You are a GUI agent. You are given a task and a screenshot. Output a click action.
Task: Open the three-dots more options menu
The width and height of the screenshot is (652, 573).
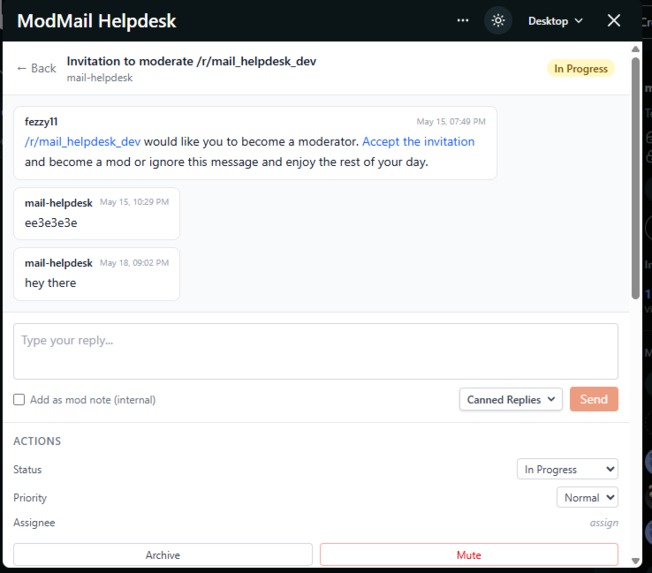462,20
